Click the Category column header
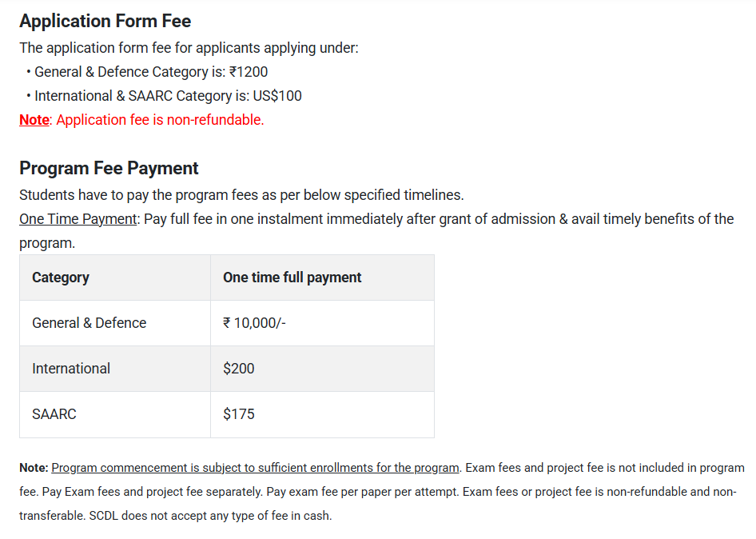Screen dimensions: 756x539 [61, 277]
